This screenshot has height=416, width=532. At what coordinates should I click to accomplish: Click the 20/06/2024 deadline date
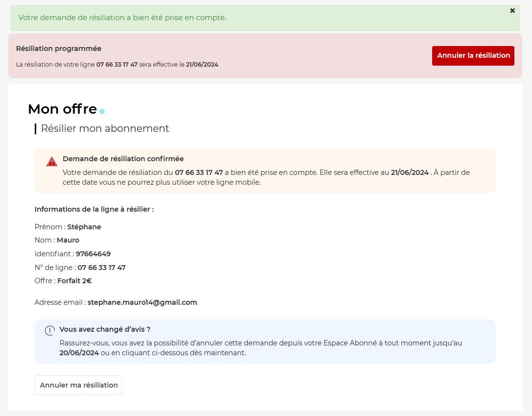pyautogui.click(x=79, y=353)
